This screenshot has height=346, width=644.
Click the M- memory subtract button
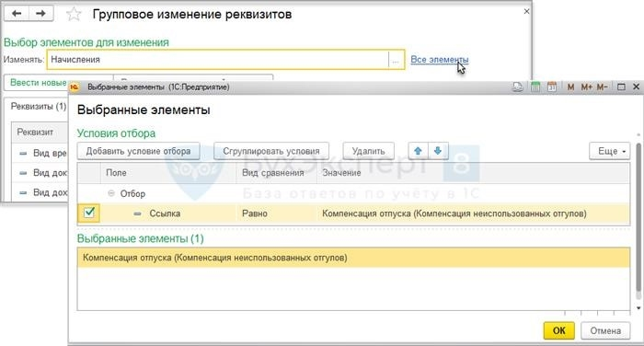(x=602, y=87)
